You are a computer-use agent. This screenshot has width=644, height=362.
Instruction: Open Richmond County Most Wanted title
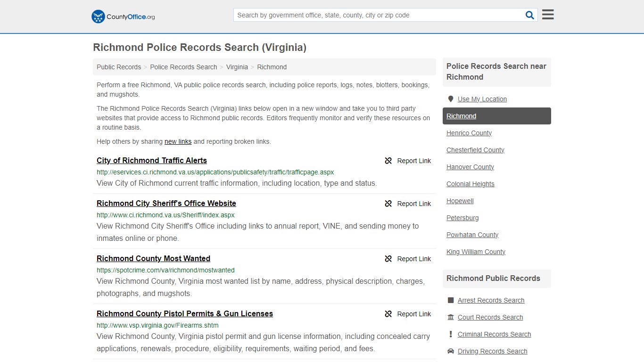point(153,258)
